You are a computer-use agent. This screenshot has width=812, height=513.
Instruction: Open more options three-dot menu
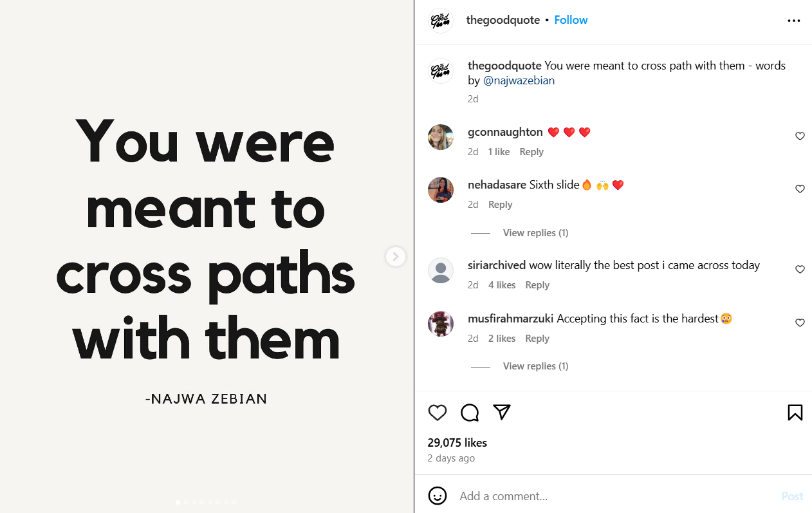(794, 21)
